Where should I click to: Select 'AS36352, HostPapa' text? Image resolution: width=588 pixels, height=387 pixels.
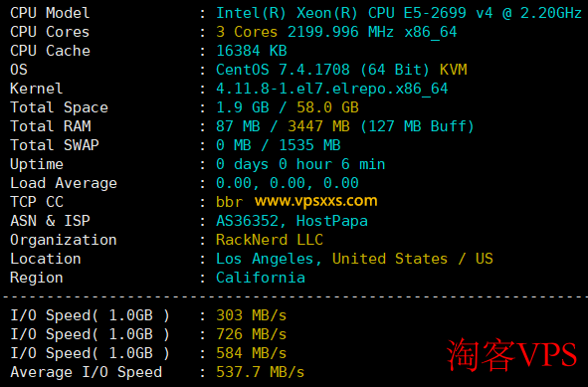[x=292, y=221]
